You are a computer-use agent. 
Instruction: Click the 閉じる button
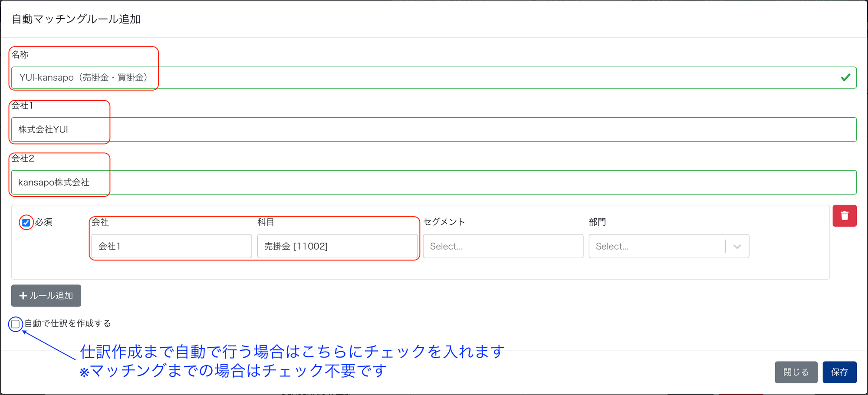pyautogui.click(x=796, y=372)
